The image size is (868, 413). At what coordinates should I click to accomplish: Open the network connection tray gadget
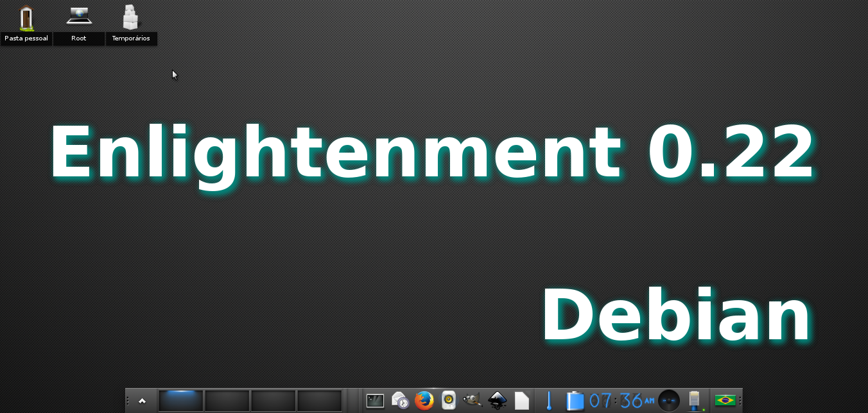click(695, 400)
